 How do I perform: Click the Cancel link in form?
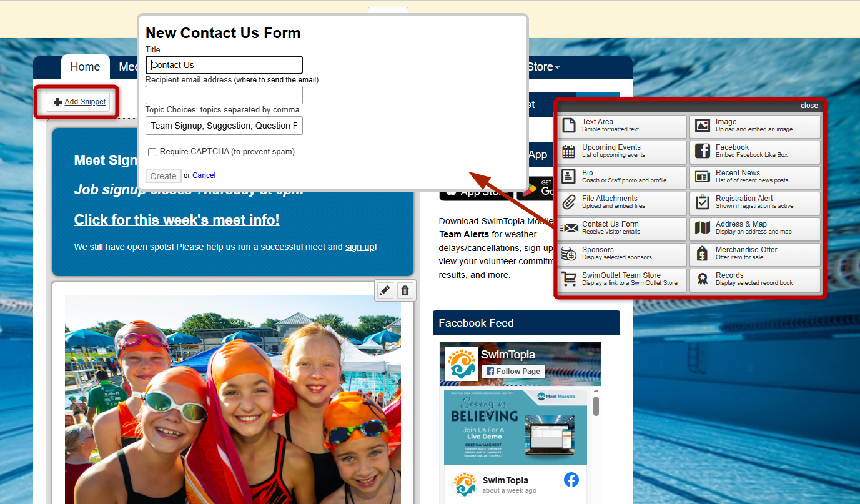pos(204,175)
